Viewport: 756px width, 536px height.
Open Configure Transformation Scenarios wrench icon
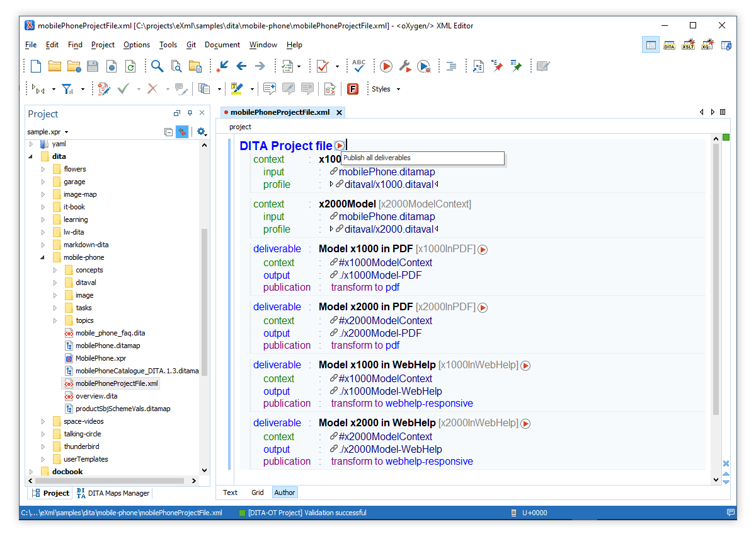click(405, 66)
